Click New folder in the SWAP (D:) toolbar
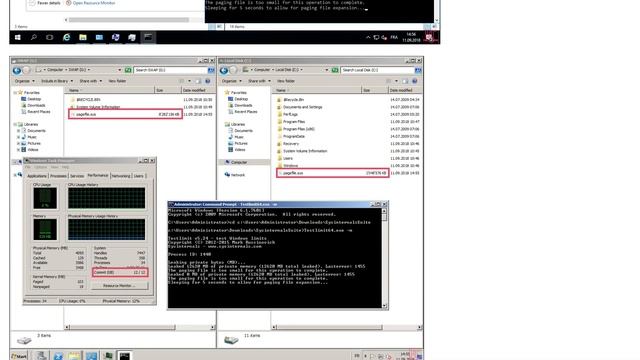The height and width of the screenshot is (360, 640). pyautogui.click(x=117, y=81)
